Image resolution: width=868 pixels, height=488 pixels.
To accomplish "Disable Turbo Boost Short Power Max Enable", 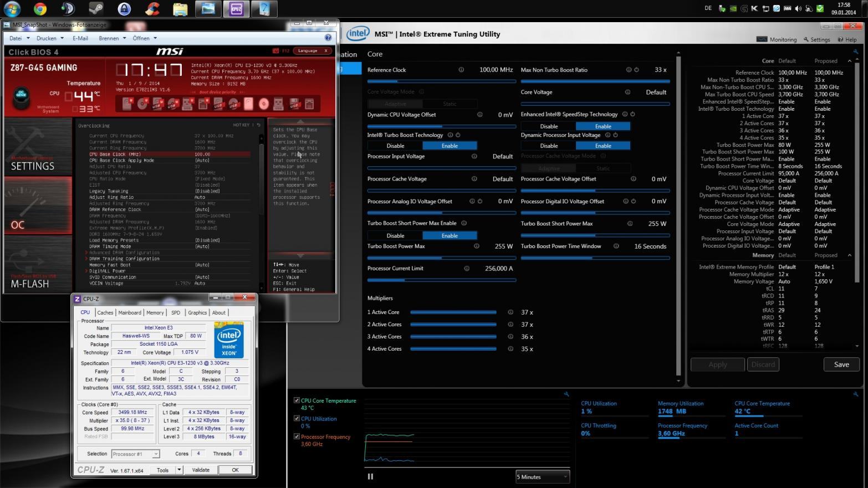I will click(395, 235).
